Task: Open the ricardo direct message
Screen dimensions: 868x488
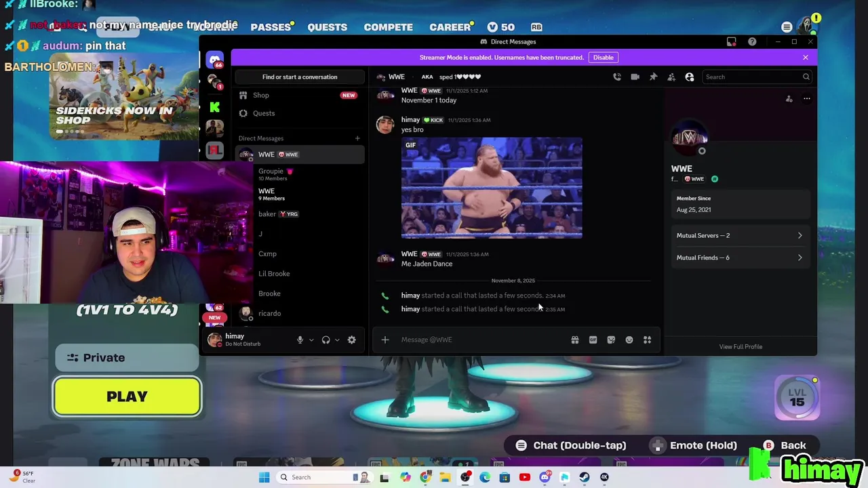Action: (299, 313)
